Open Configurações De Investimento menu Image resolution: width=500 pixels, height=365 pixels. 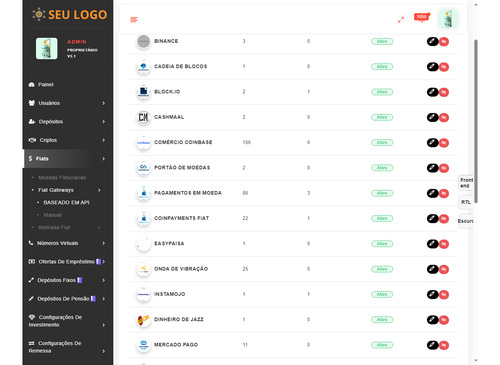click(x=68, y=321)
